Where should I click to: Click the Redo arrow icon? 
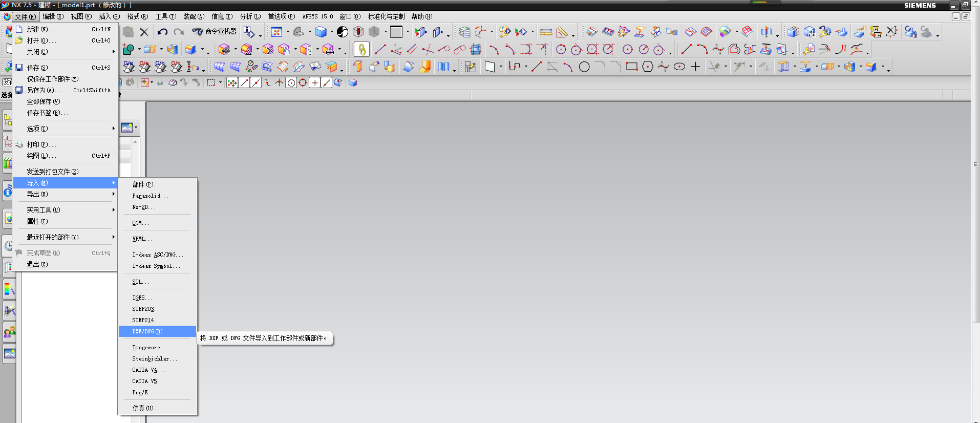[x=178, y=32]
